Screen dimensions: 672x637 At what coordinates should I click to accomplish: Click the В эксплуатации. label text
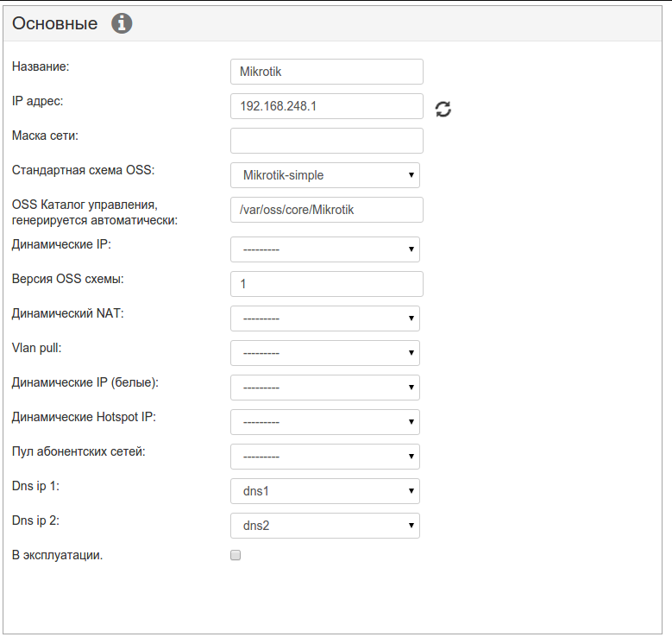(58, 555)
